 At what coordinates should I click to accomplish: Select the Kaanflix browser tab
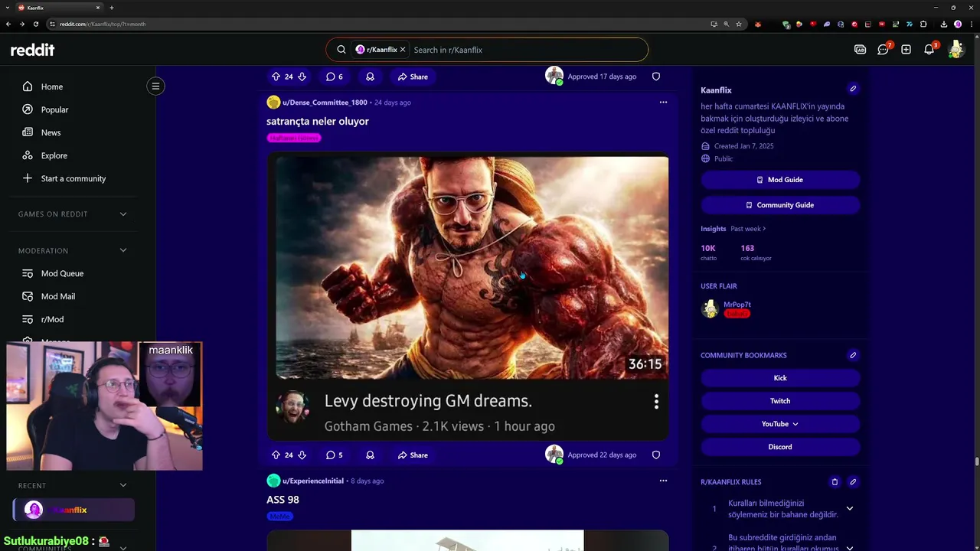tap(60, 8)
